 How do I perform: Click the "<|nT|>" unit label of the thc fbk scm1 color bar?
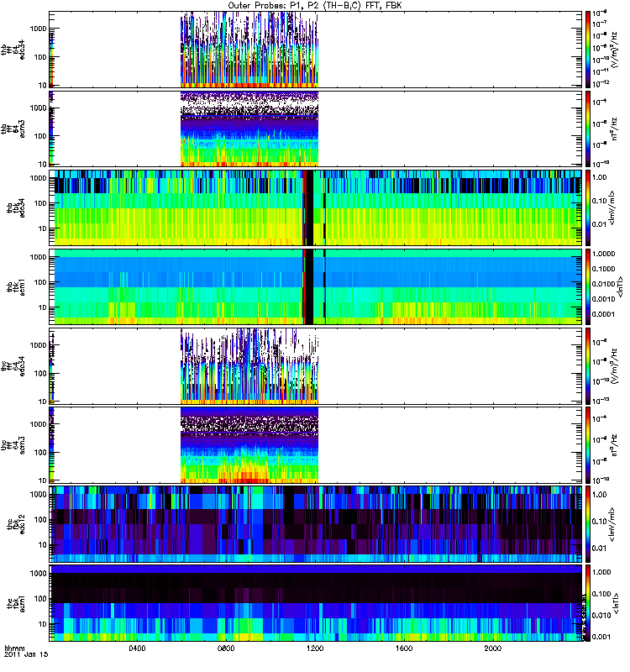pos(618,603)
